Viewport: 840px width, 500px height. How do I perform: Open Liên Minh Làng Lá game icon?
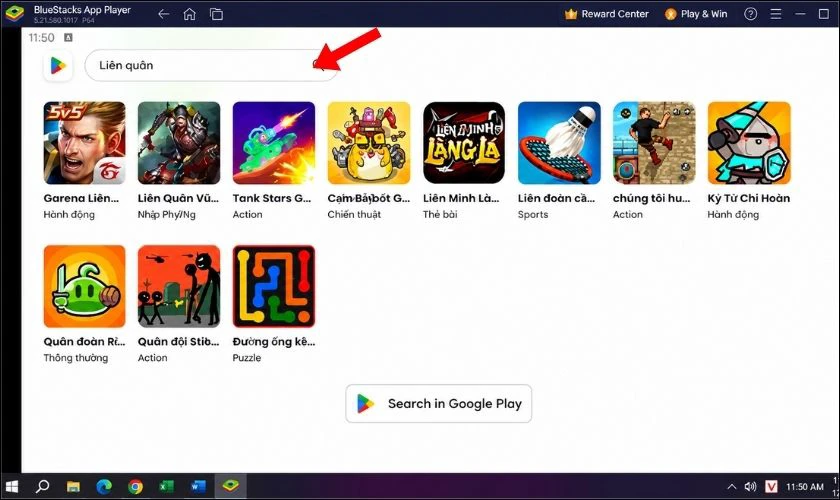click(464, 143)
